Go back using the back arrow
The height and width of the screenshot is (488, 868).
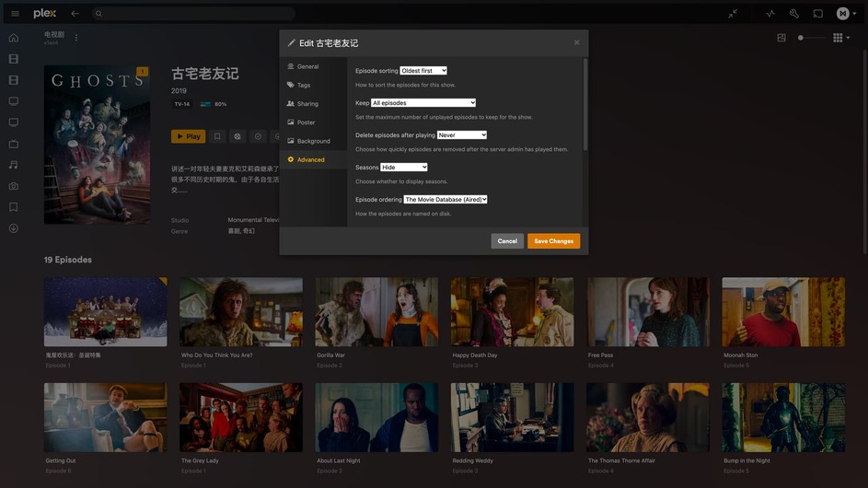(x=75, y=13)
